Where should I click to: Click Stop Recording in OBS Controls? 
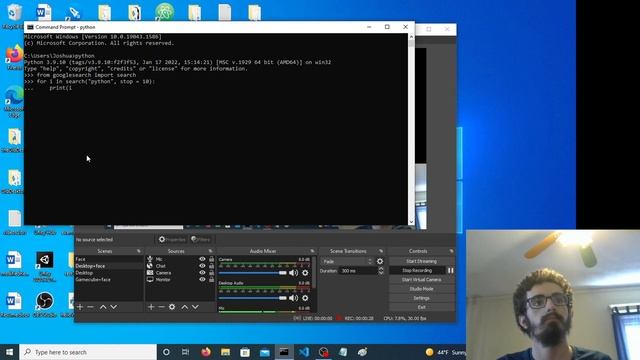click(417, 270)
